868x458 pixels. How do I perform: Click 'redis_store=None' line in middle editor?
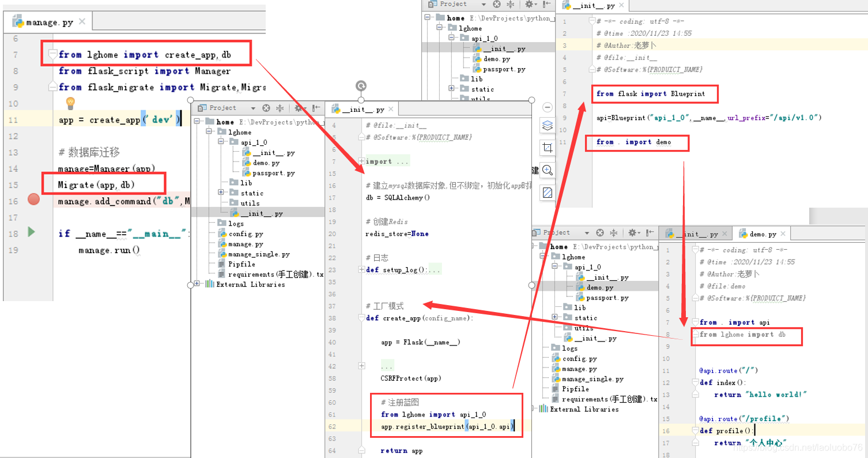[x=397, y=234]
